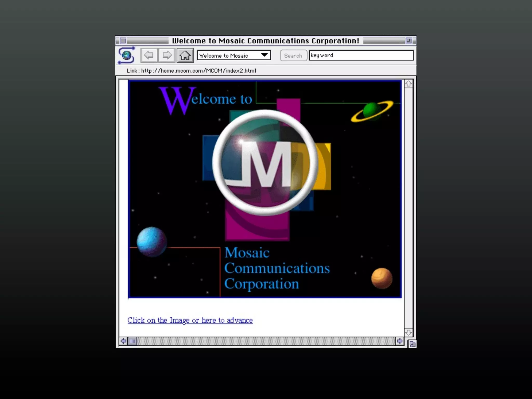Click the horizontal scrollbar left arrow

123,341
